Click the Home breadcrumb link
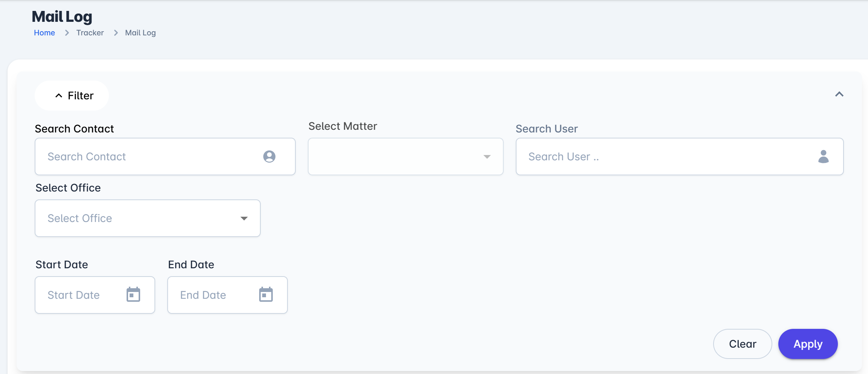The image size is (868, 374). (x=44, y=33)
